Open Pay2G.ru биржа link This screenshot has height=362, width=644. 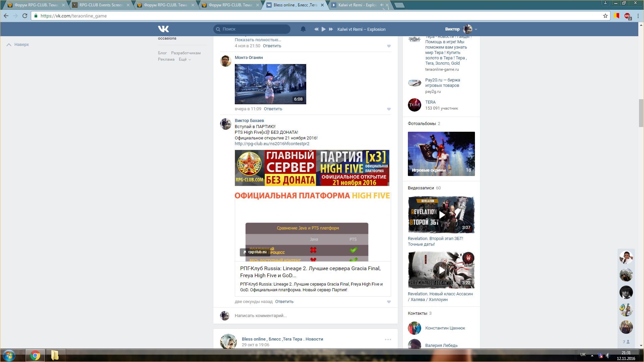pyautogui.click(x=442, y=83)
